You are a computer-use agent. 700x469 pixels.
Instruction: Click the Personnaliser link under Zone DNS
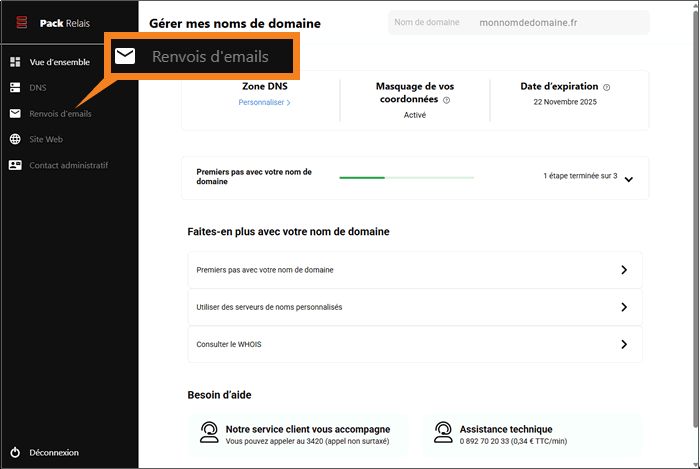click(x=264, y=102)
